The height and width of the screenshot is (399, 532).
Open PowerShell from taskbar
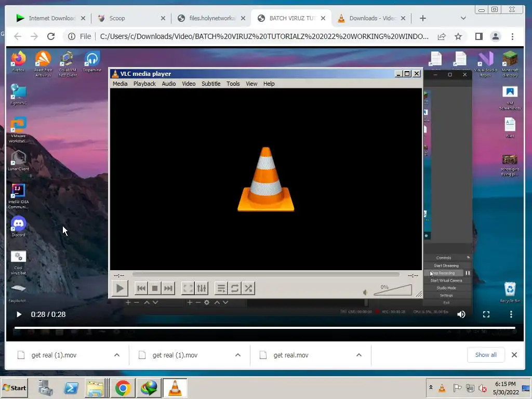pyautogui.click(x=71, y=388)
